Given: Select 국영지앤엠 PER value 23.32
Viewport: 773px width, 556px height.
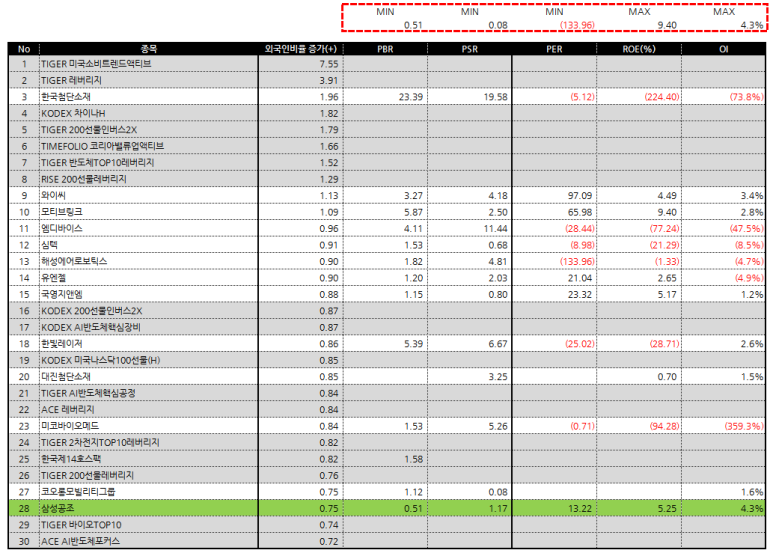Looking at the screenshot, I should click(x=580, y=294).
